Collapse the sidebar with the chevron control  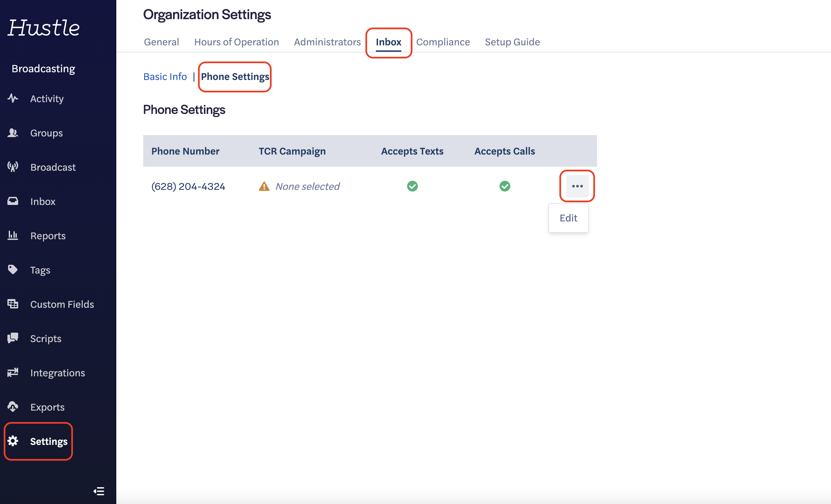[x=99, y=491]
